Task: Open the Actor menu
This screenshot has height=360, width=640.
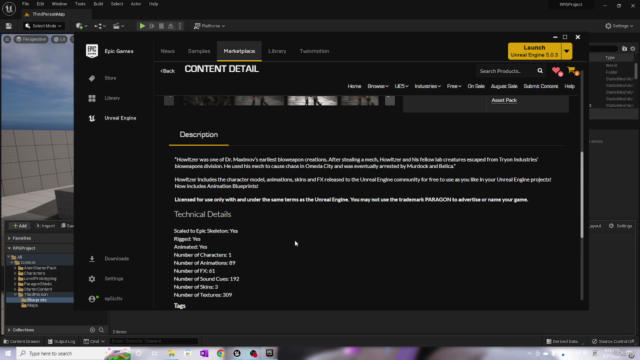Action: click(x=136, y=4)
